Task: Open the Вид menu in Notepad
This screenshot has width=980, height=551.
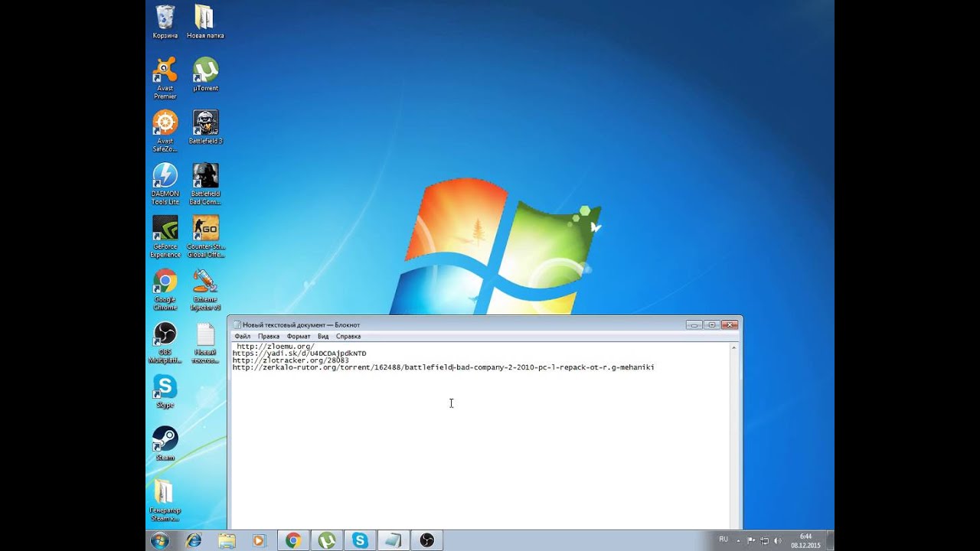Action: tap(323, 337)
